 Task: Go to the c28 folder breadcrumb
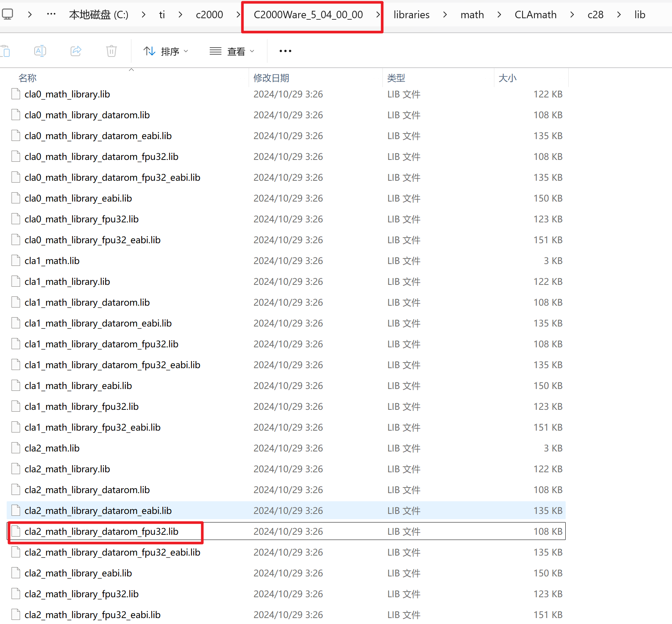pos(595,15)
